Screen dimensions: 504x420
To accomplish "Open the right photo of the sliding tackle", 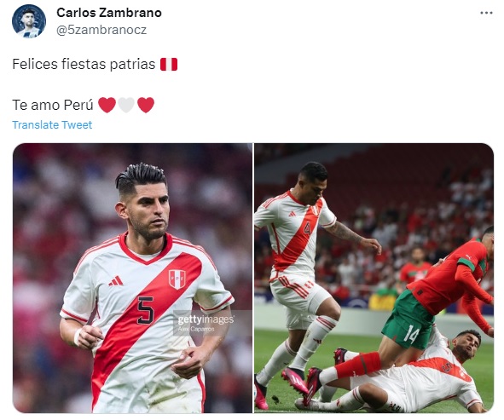I will (374, 278).
